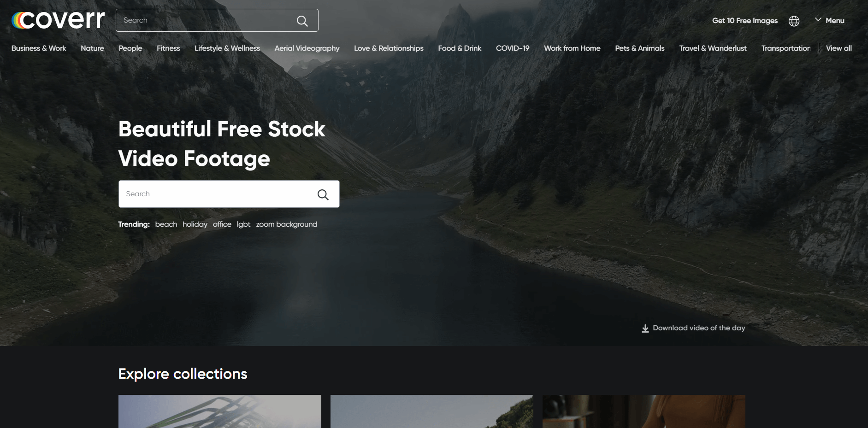The height and width of the screenshot is (428, 868).
Task: Click the magnifier icon in the top search bar
Action: [x=302, y=20]
